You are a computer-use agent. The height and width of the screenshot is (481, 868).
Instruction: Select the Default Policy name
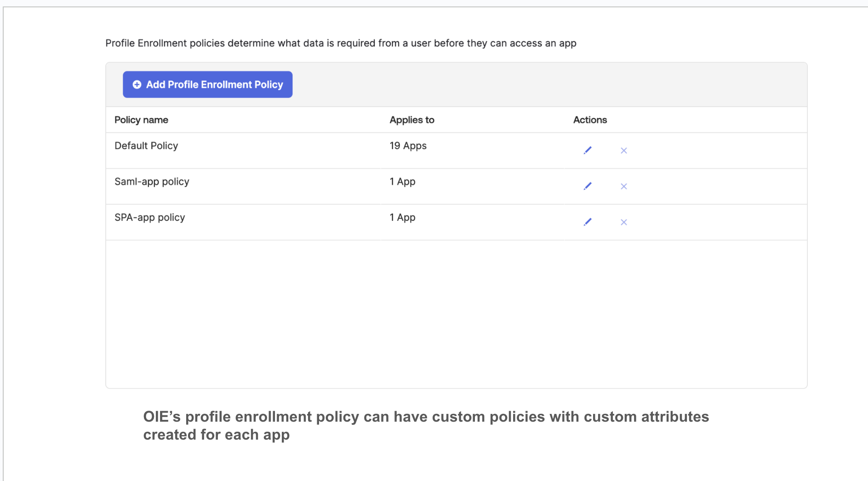click(x=146, y=146)
